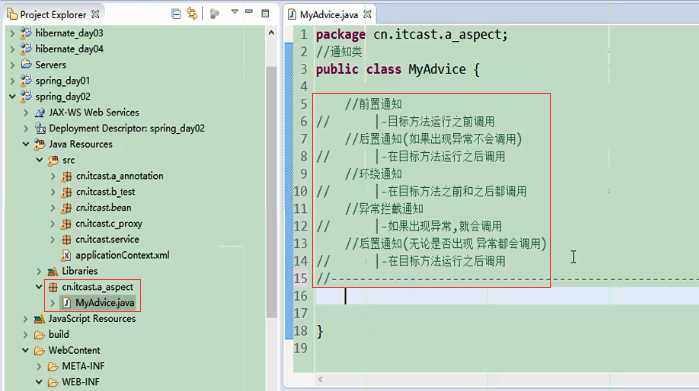Expand the Servers folder
Viewport: 699px width, 391px height.
12,65
